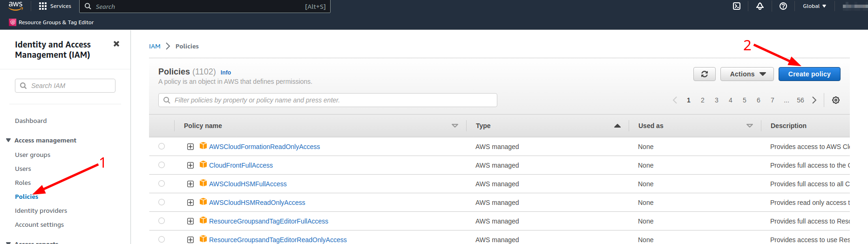
Task: Click AWSCloudHSMFullAccess policy cube icon
Action: click(x=203, y=183)
